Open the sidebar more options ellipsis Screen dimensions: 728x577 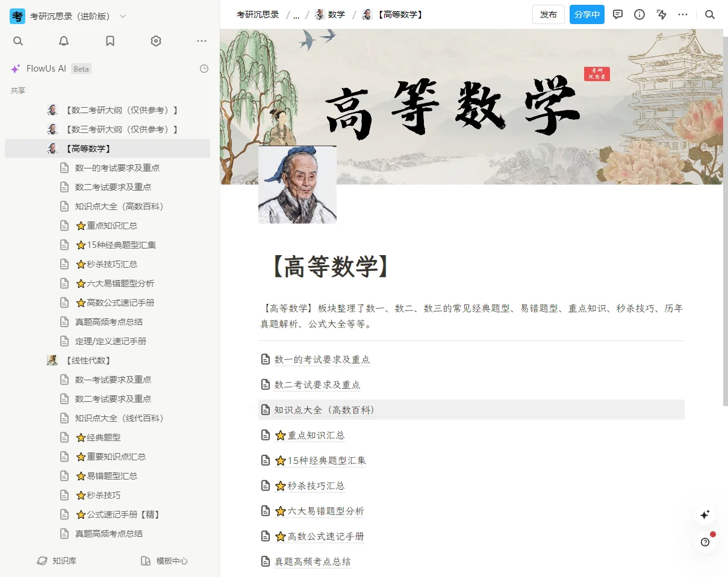click(x=202, y=41)
